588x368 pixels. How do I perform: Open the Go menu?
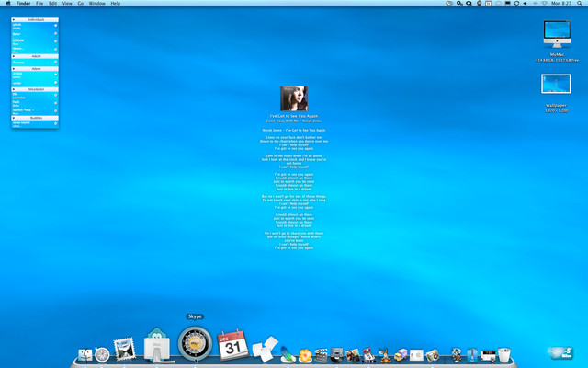(x=80, y=4)
